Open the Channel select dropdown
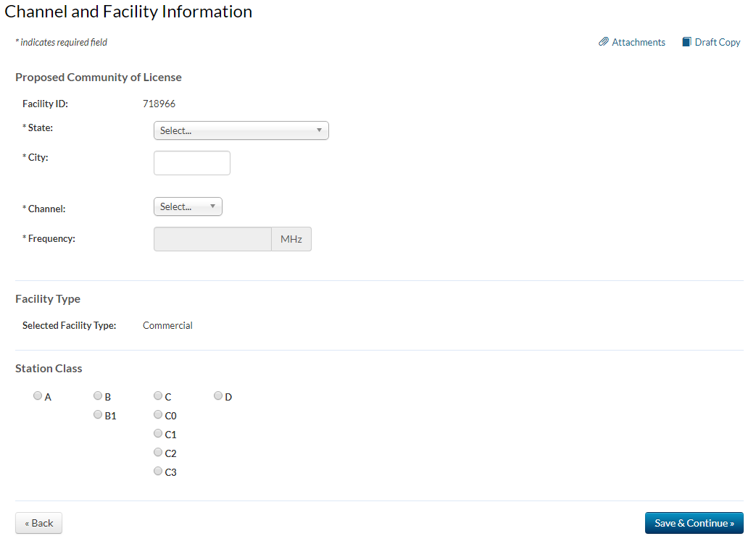The height and width of the screenshot is (557, 756). (188, 206)
